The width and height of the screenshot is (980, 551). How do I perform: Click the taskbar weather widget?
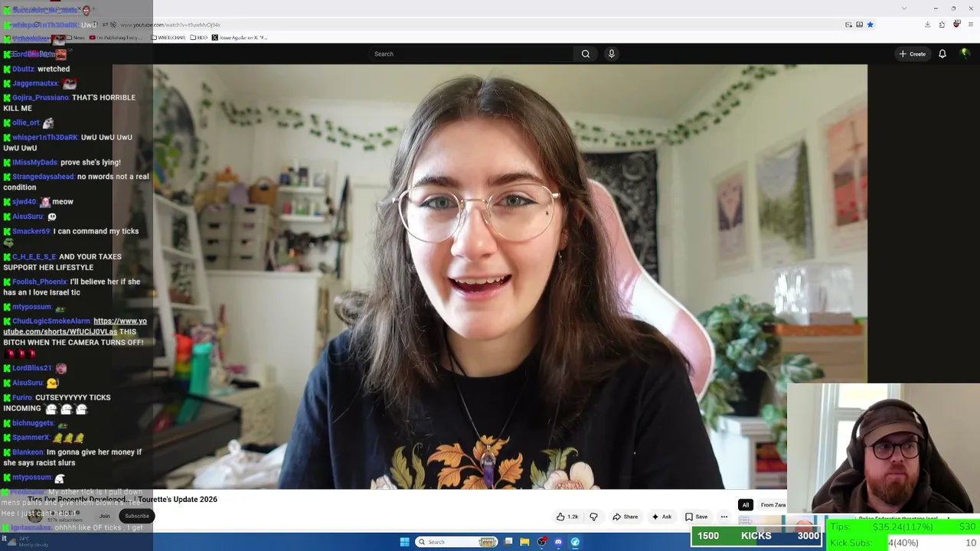pyautogui.click(x=27, y=542)
